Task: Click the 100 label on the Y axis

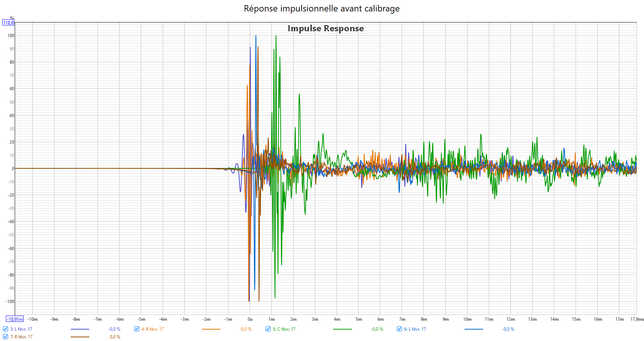Action: click(x=11, y=36)
